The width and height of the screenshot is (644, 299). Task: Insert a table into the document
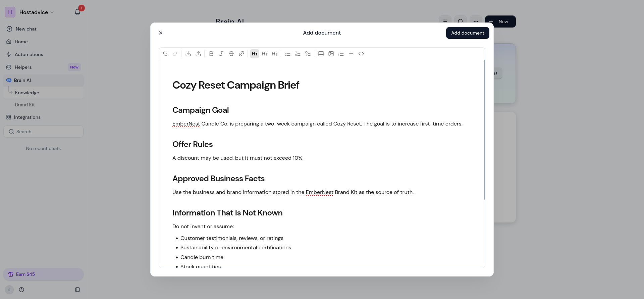[x=321, y=54]
